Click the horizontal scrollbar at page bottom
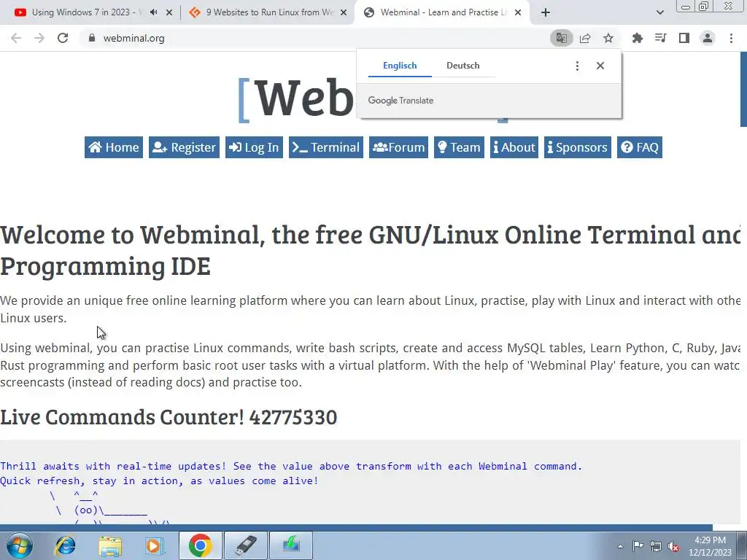The image size is (747, 560). click(356, 528)
